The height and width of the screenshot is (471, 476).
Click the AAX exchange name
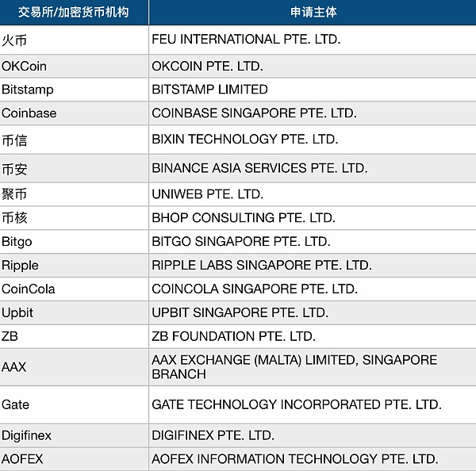[x=13, y=367]
